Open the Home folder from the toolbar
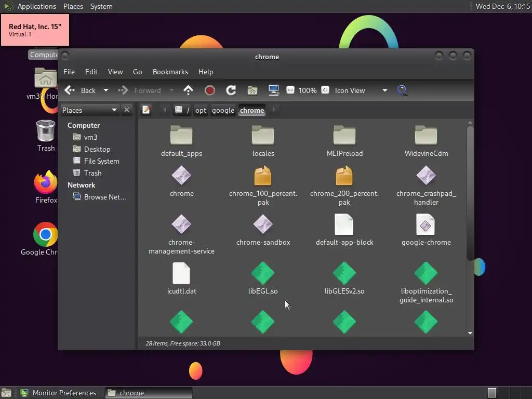This screenshot has width=532, height=399. [x=252, y=90]
